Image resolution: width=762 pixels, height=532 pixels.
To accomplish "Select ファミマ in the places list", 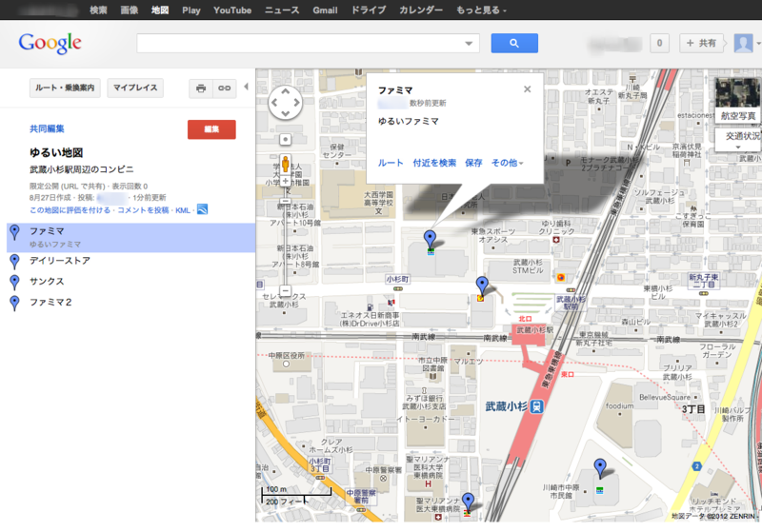I will [131, 237].
